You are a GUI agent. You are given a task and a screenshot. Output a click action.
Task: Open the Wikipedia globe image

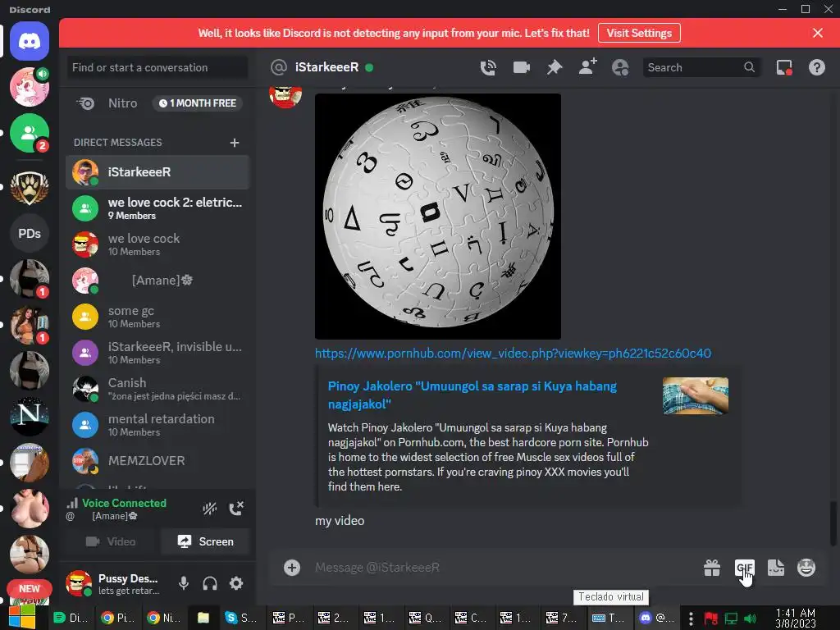(x=438, y=217)
